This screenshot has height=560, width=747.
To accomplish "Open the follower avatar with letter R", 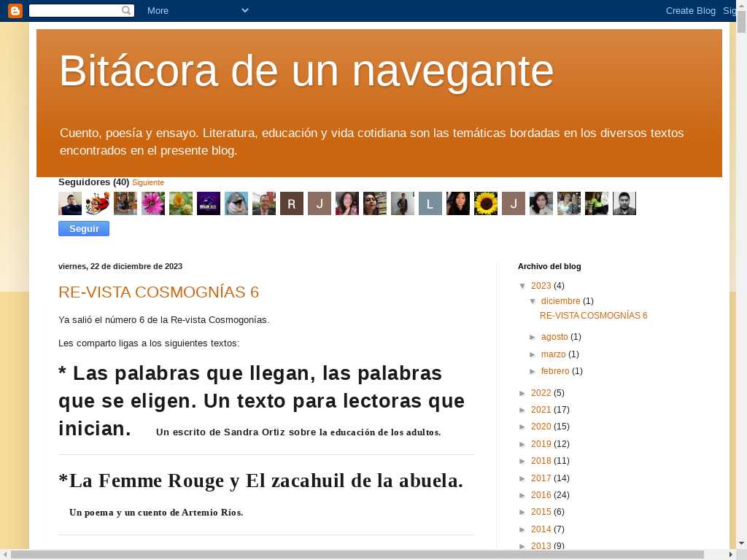I will coord(292,203).
